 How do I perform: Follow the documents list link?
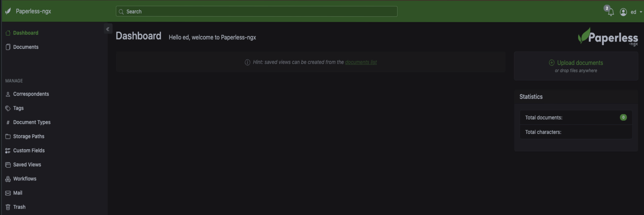click(x=361, y=62)
